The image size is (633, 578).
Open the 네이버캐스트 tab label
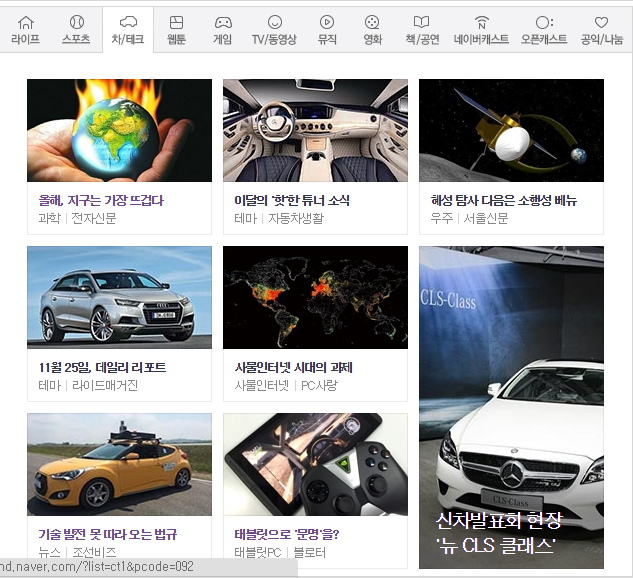click(x=481, y=39)
